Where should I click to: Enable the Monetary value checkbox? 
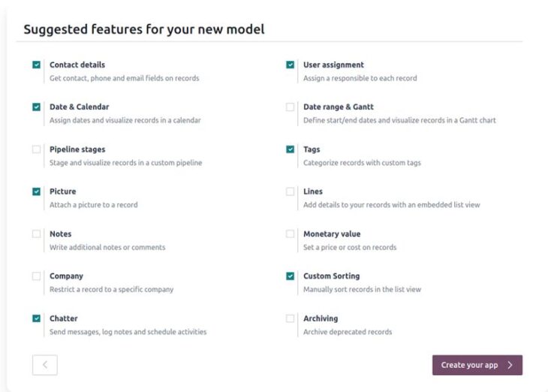click(291, 234)
